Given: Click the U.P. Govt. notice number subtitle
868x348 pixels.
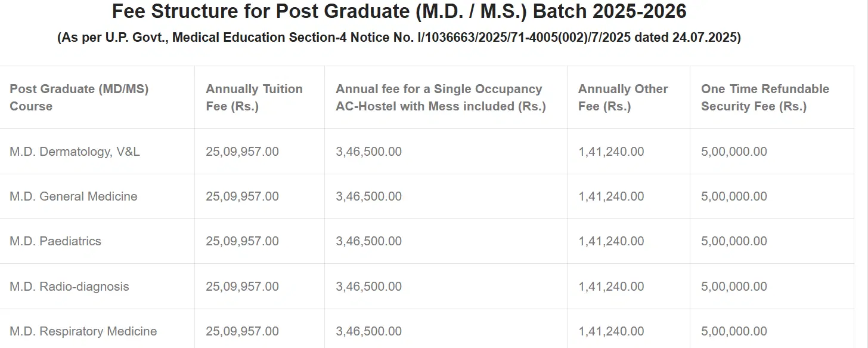Looking at the screenshot, I should pos(399,38).
